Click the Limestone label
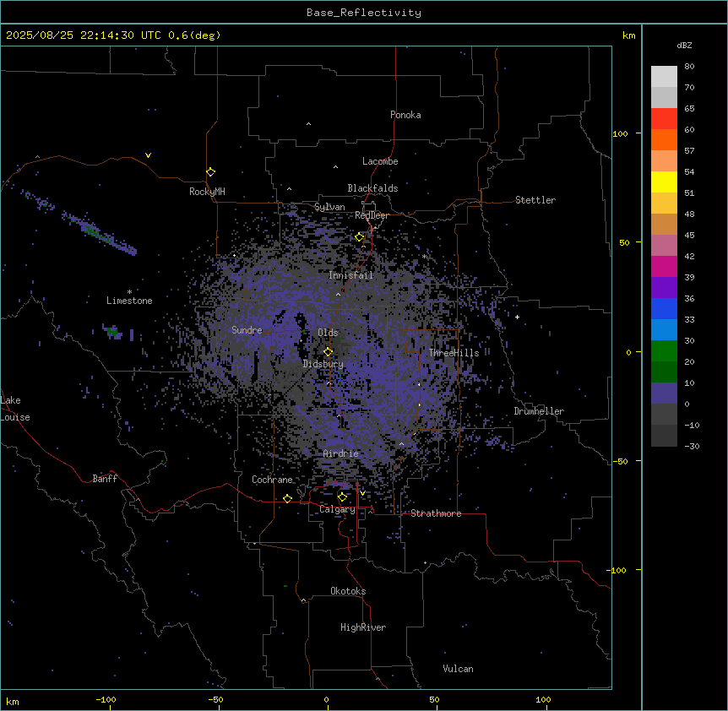The height and width of the screenshot is (711, 728). [x=129, y=301]
